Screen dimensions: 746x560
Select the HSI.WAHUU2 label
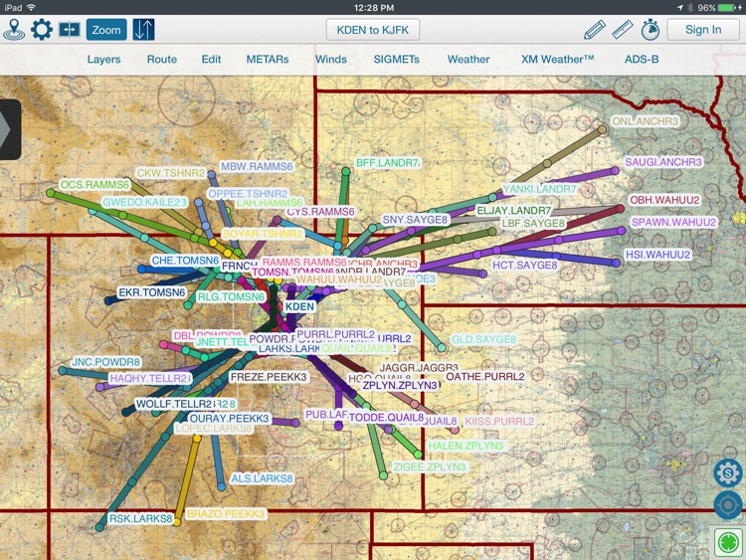(x=657, y=255)
